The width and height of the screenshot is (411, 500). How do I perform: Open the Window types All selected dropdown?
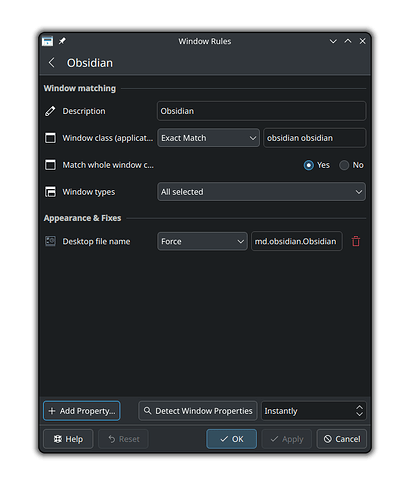[261, 192]
